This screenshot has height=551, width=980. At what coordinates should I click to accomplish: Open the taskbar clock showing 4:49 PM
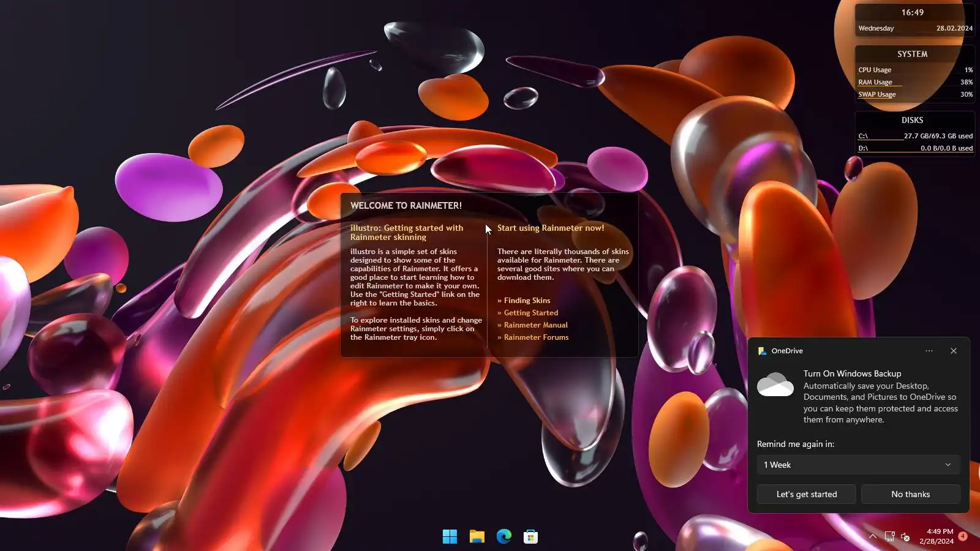pos(937,536)
